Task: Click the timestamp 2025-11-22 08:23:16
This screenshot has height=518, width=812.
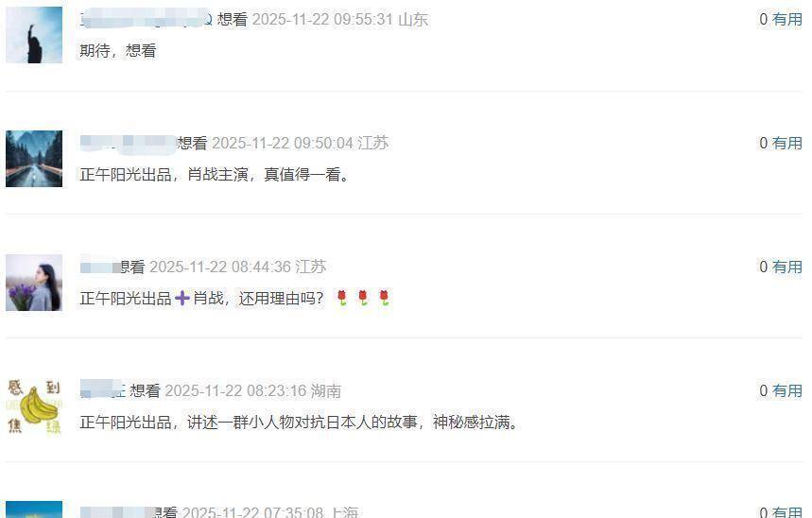Action: 235,390
